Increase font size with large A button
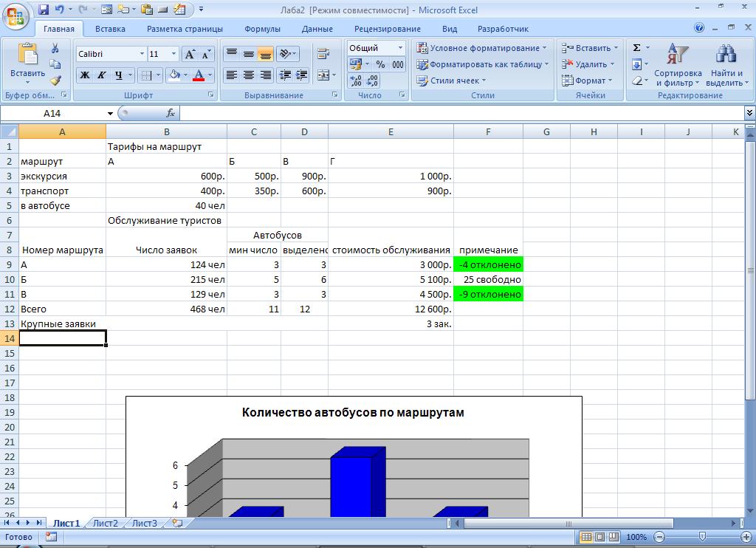The width and height of the screenshot is (756, 548). click(190, 54)
